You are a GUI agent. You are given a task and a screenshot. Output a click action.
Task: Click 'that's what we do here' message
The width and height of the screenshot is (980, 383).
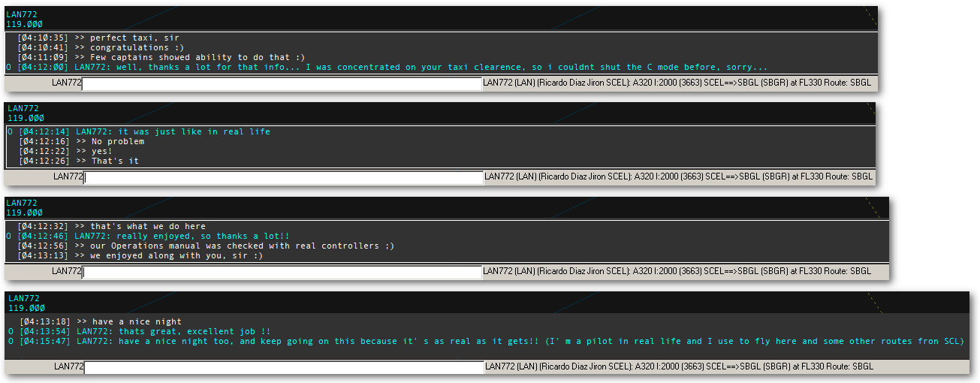111,226
